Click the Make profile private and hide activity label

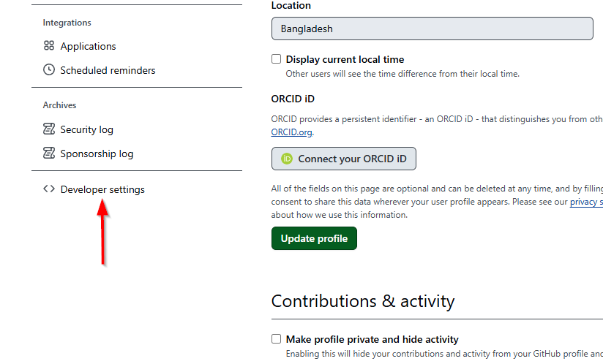[x=372, y=339]
